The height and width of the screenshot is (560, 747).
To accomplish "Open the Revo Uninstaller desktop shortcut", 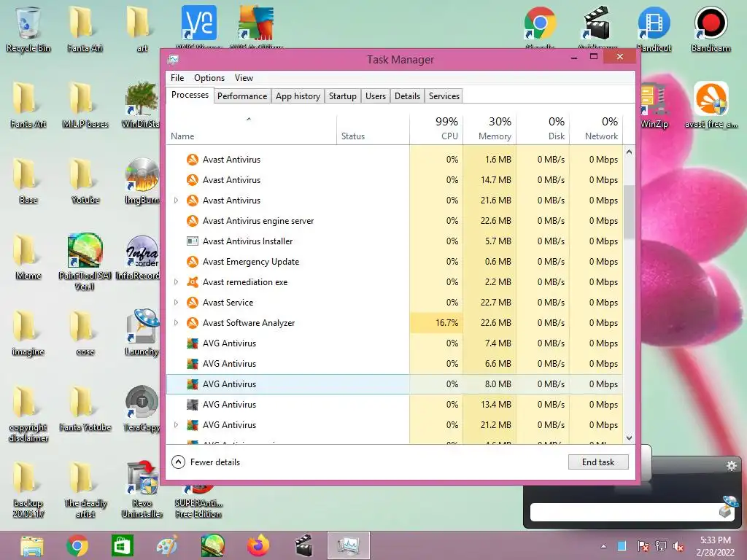I will pyautogui.click(x=142, y=489).
